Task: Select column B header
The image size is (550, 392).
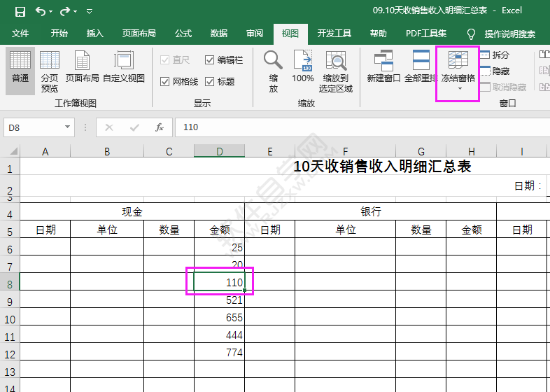Action: point(107,152)
